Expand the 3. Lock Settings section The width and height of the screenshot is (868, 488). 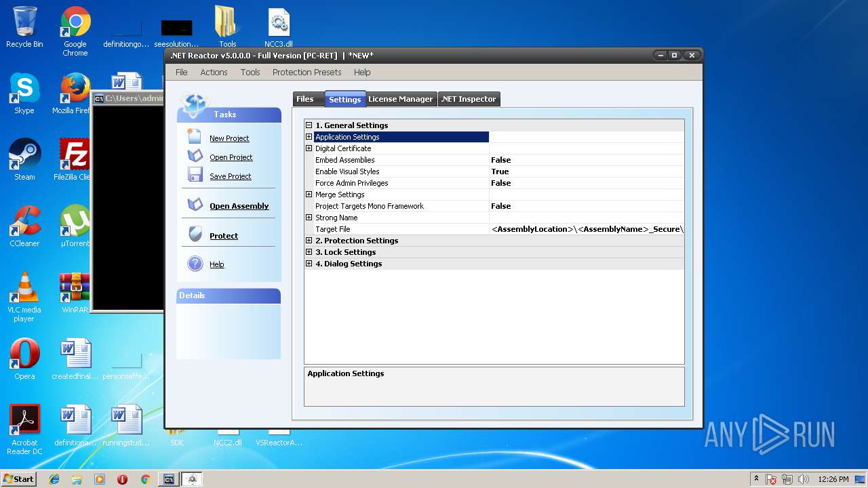click(x=309, y=251)
